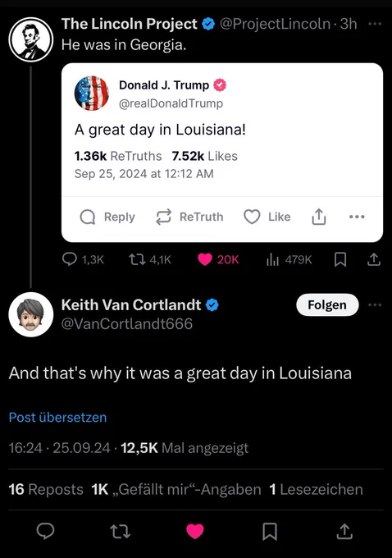The width and height of the screenshot is (392, 558).
Task: Open replies on the Lincoln Project post
Action: (83, 259)
